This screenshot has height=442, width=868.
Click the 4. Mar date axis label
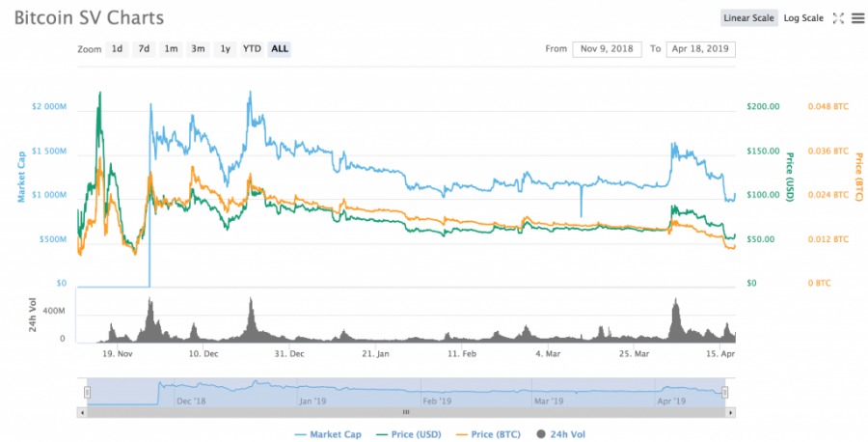tap(547, 353)
